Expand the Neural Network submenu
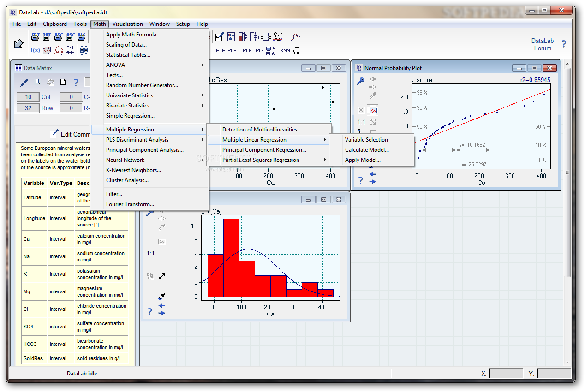Screen dimensions: 585x392 [149, 160]
